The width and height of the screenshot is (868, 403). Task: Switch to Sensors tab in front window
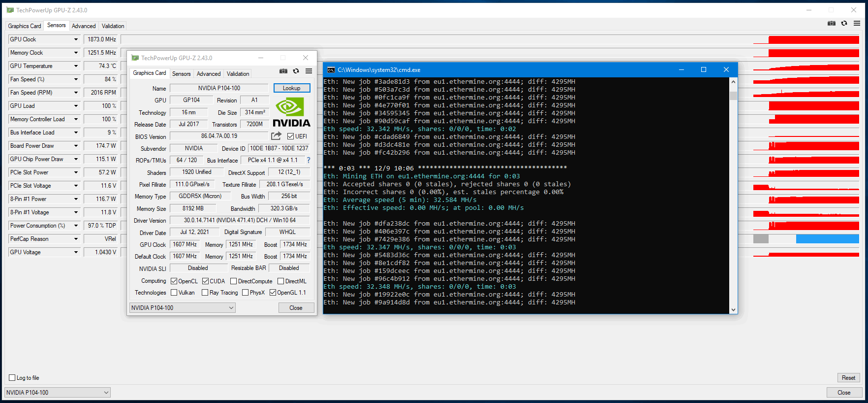(181, 74)
